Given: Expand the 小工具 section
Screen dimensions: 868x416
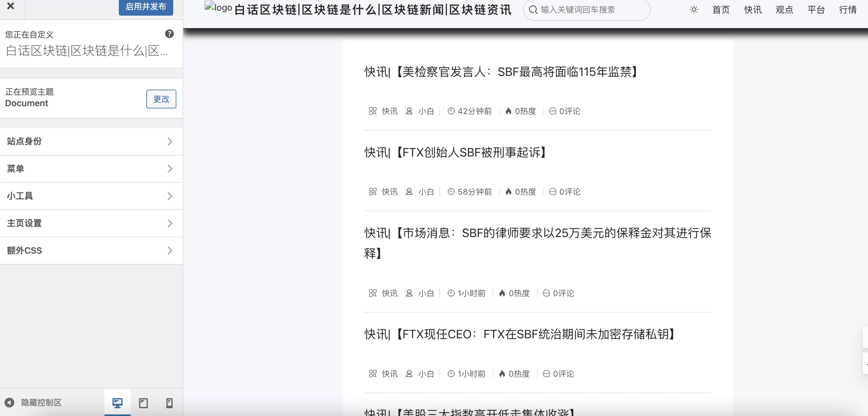Looking at the screenshot, I should tap(91, 196).
